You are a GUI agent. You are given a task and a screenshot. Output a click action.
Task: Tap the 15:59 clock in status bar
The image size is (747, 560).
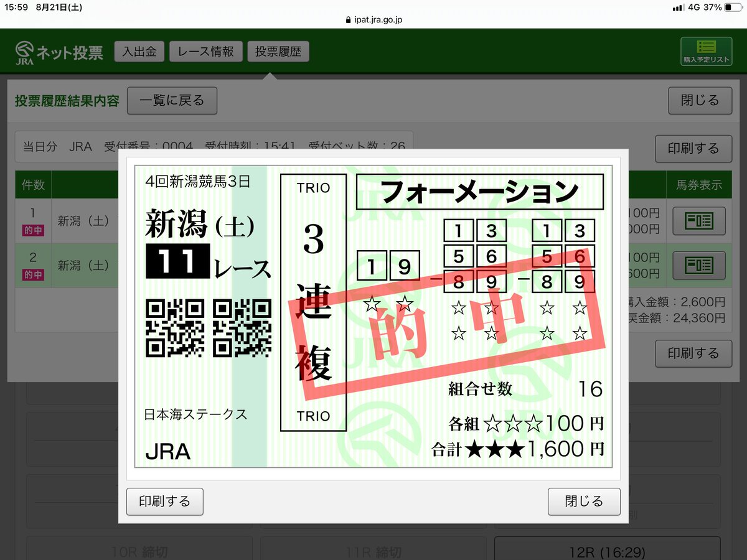[17, 7]
